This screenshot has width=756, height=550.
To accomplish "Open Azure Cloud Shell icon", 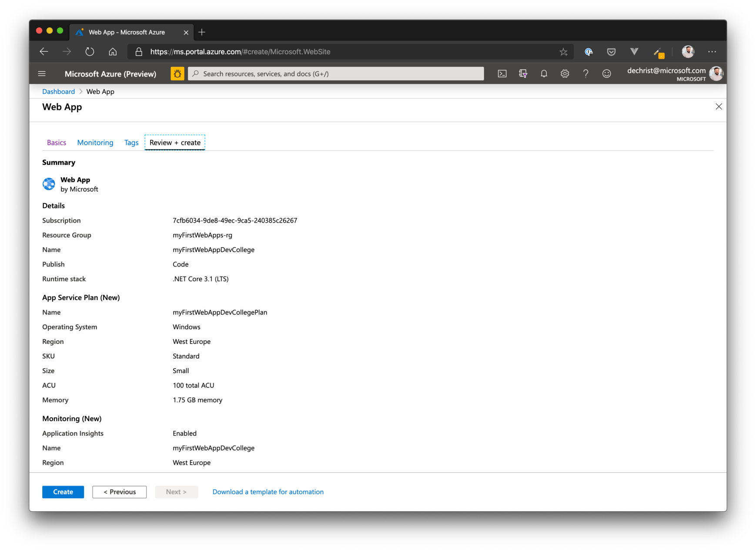I will point(502,74).
